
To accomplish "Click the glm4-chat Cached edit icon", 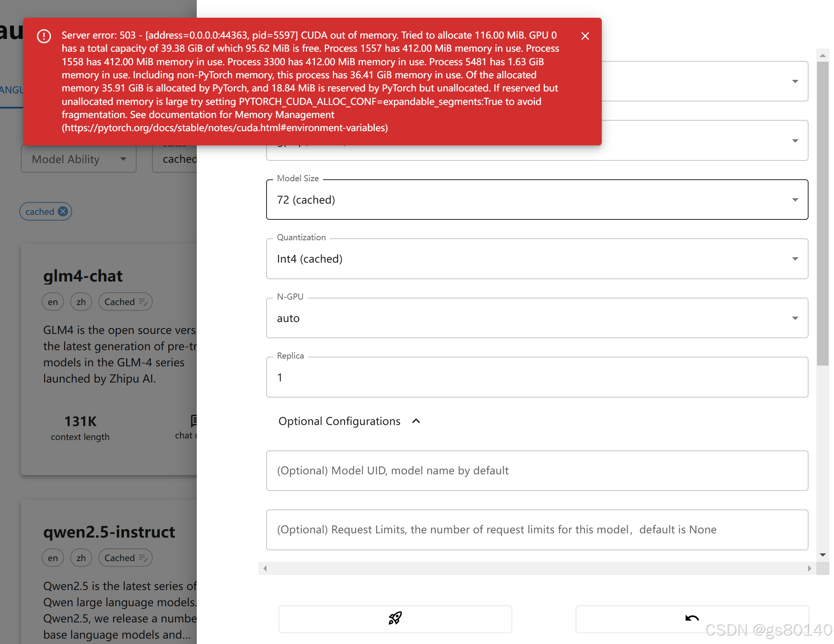I will tap(143, 302).
